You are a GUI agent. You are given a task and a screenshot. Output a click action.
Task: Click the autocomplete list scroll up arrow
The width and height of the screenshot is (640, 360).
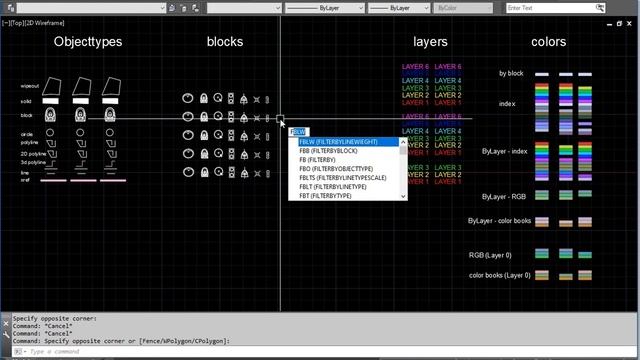pyautogui.click(x=403, y=142)
